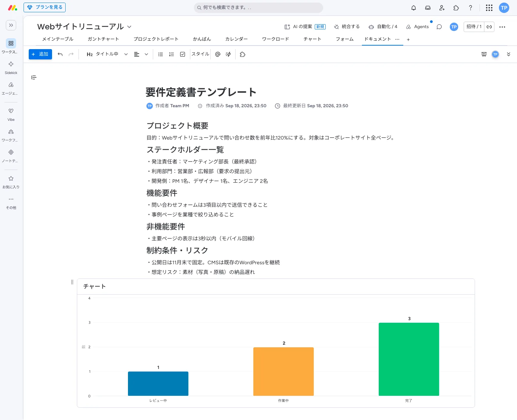Collapse the document toolbar with double chevron

tap(509, 54)
